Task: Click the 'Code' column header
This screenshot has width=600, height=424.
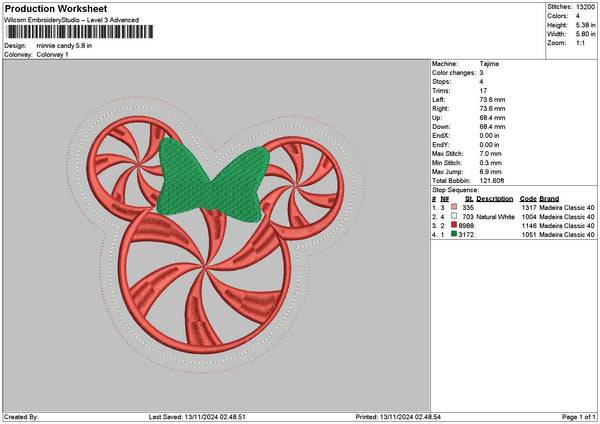Action: [x=528, y=199]
